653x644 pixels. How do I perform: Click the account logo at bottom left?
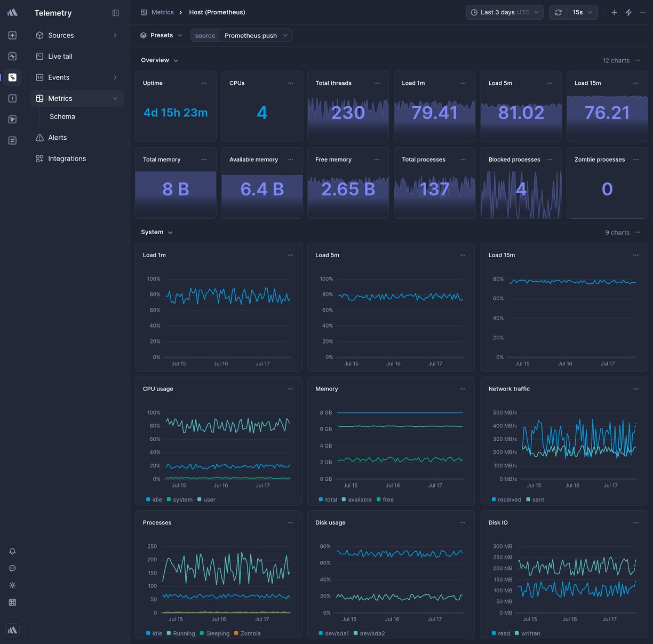coord(12,630)
